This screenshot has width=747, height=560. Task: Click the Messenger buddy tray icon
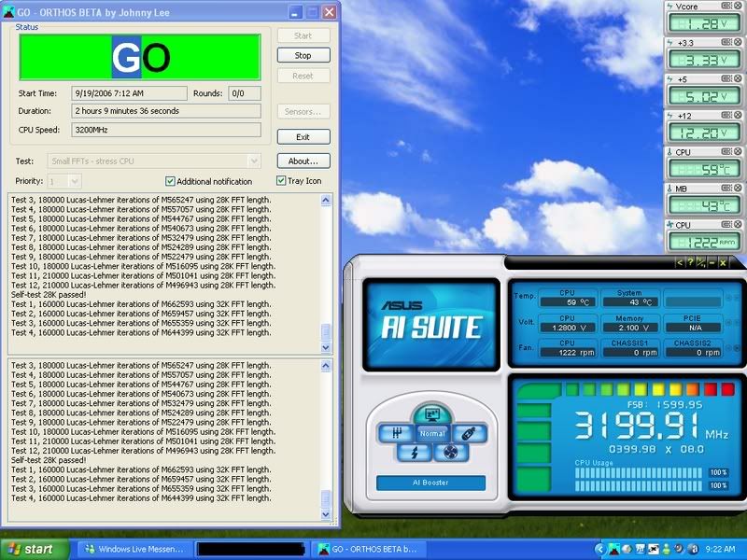tap(667, 549)
